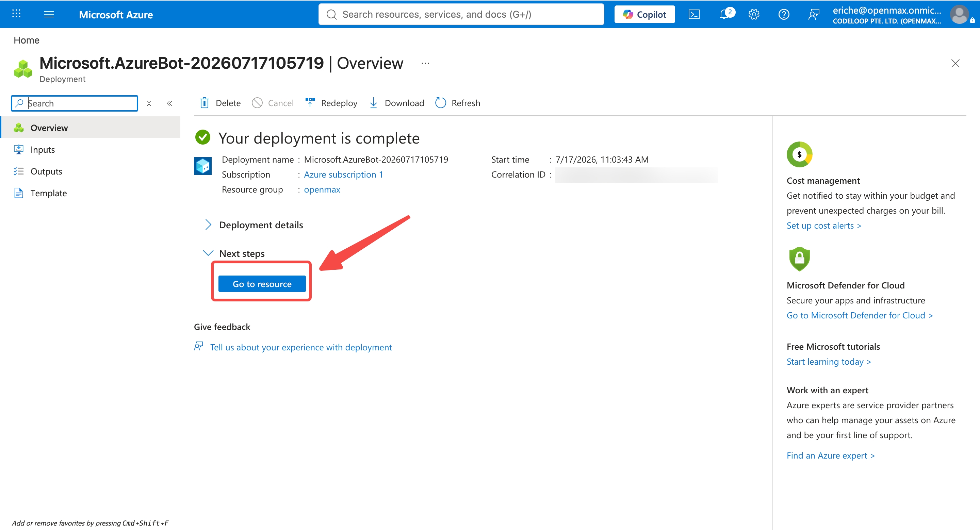
Task: Click the feedback person icon under Give feedback
Action: pyautogui.click(x=199, y=346)
